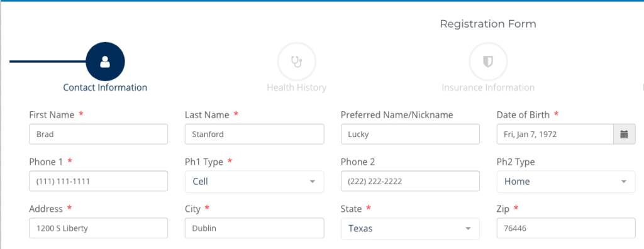Focus the Zip field containing 76446
Screen dimensions: 644x249
[566, 228]
